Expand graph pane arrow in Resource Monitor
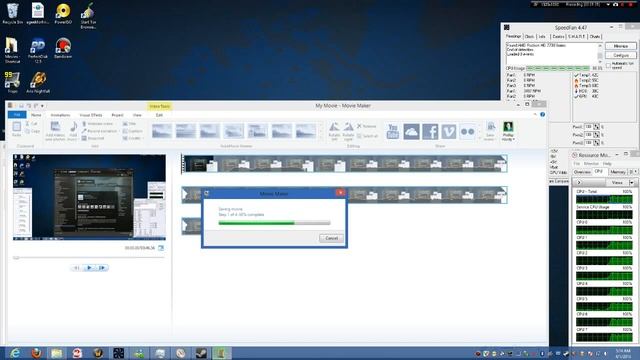Viewport: 640px width, 360px height. 579,182
